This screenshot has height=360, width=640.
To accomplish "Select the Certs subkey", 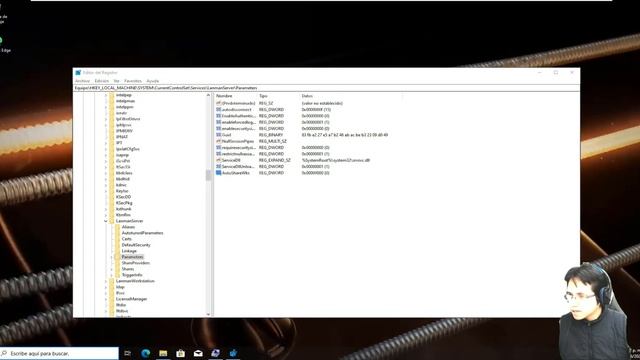I will coord(127,239).
